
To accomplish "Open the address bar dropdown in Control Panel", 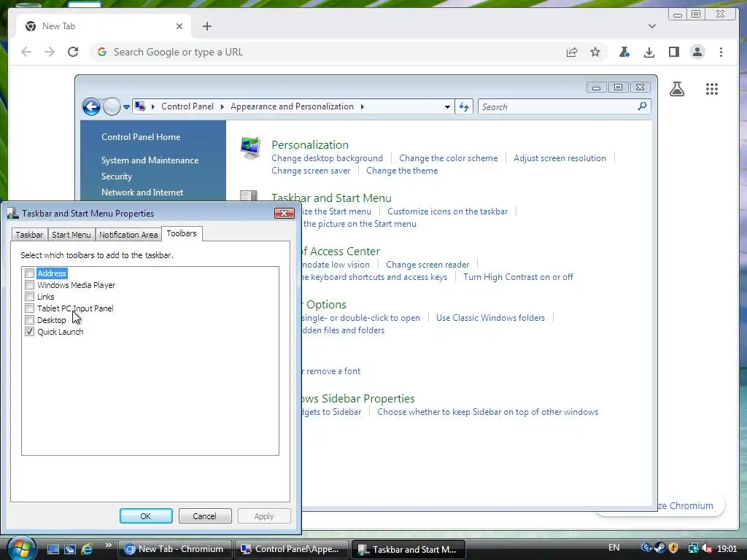I will tap(447, 106).
